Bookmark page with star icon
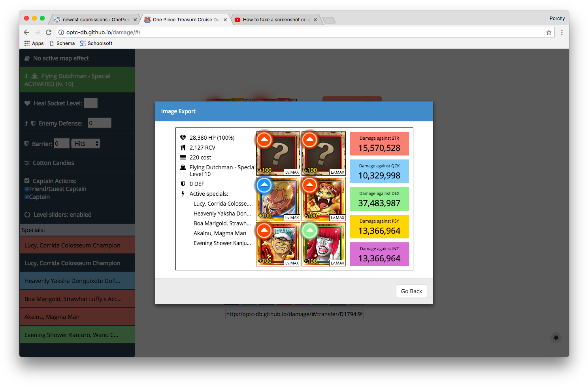Screen dimensions: 588x386 click(x=549, y=32)
